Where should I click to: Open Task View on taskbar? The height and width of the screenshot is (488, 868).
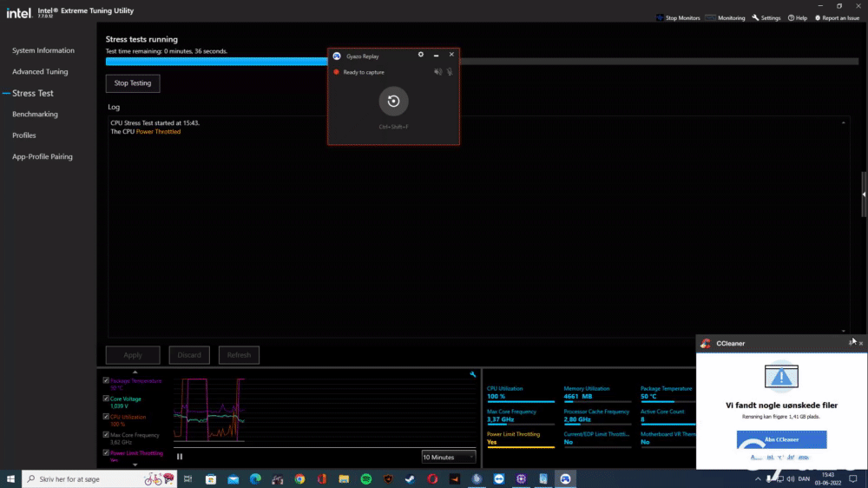point(188,478)
